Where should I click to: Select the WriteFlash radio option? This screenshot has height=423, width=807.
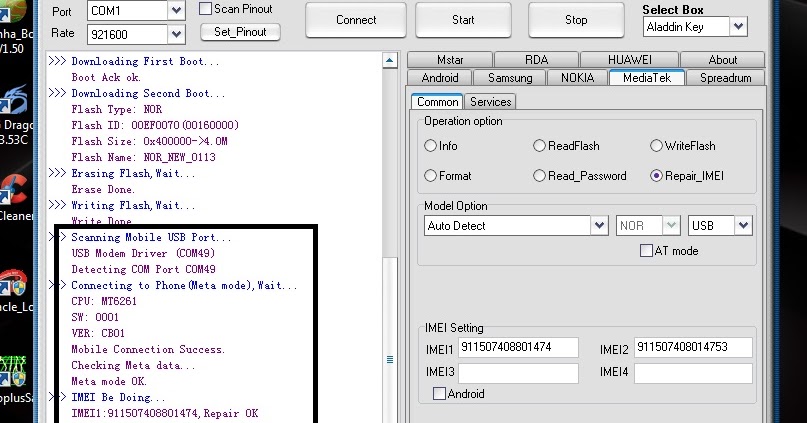[x=656, y=146]
